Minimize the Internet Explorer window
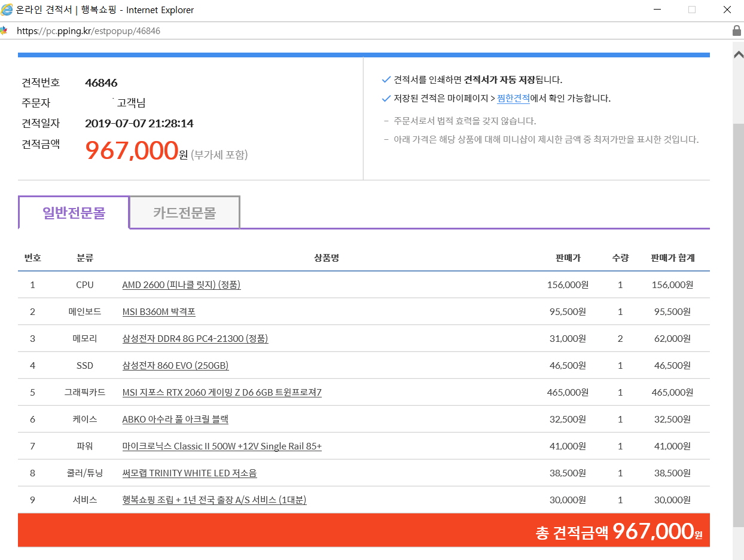Screen dimensions: 744x560 [x=657, y=10]
